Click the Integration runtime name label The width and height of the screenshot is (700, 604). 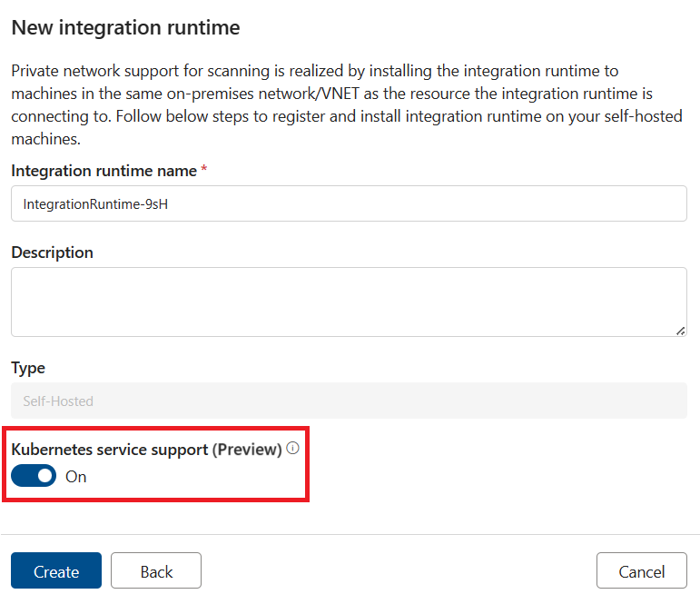[104, 171]
